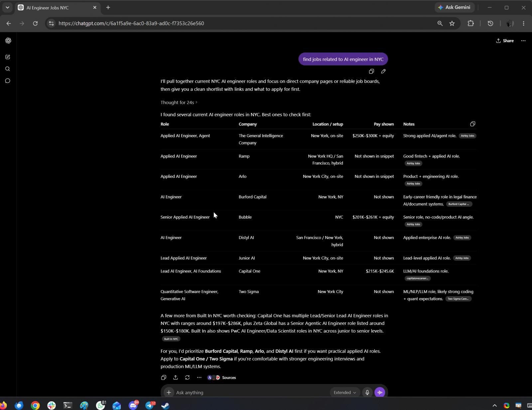Open Built In NYC source chip
The width and height of the screenshot is (532, 410).
[171, 339]
